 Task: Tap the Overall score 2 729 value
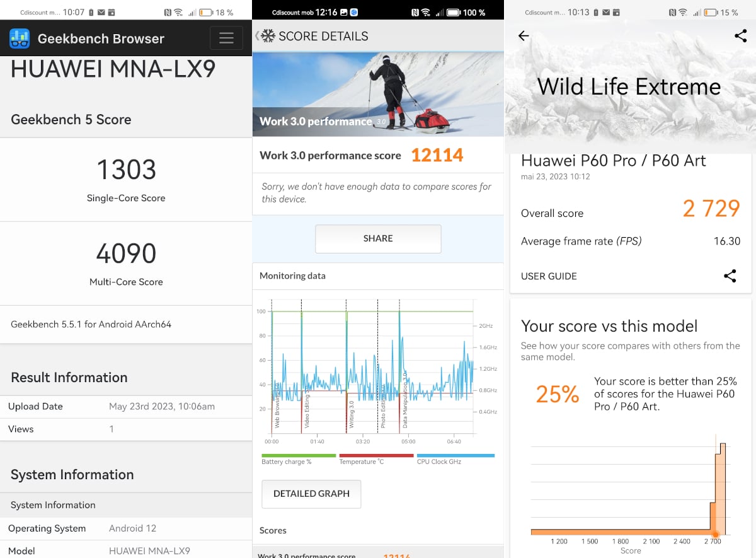[x=711, y=208]
